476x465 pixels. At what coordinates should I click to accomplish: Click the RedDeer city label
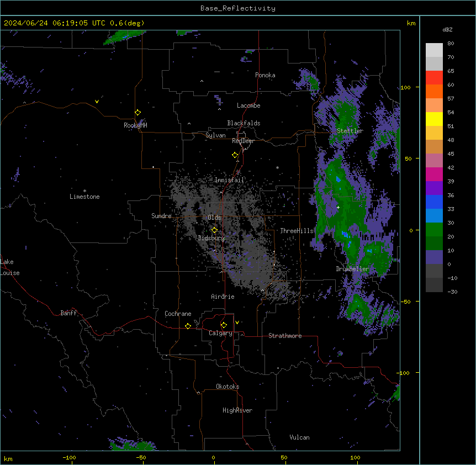(x=243, y=141)
